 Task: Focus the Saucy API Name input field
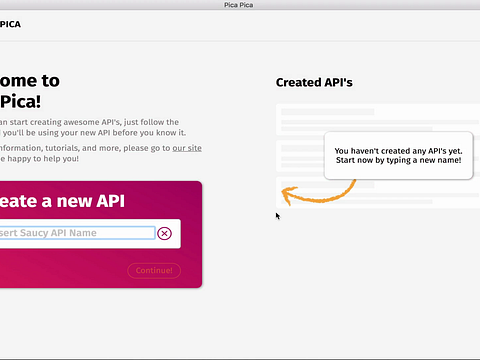coord(77,233)
